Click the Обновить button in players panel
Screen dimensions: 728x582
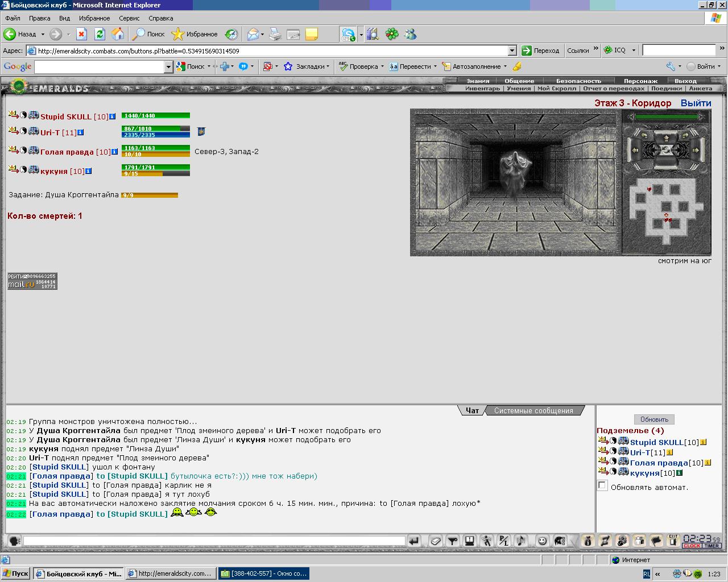point(654,419)
